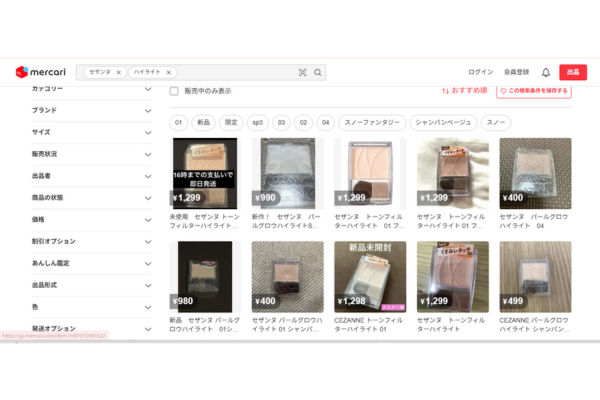This screenshot has width=600, height=400.
Task: Click the search magnifier icon
Action: (318, 72)
